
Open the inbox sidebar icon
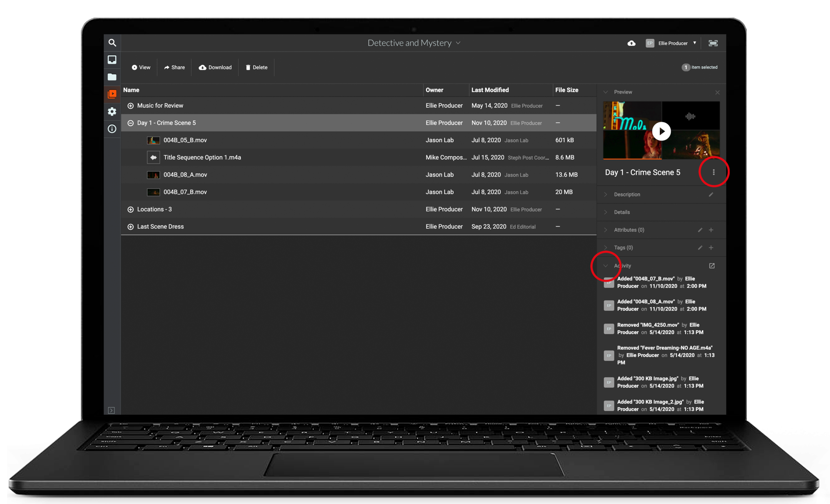[112, 60]
